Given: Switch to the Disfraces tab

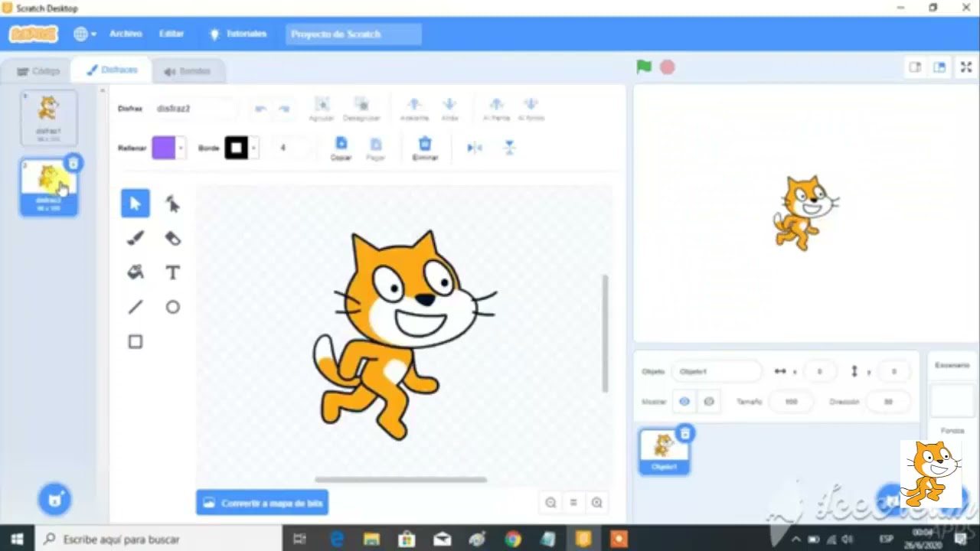Looking at the screenshot, I should click(x=112, y=70).
